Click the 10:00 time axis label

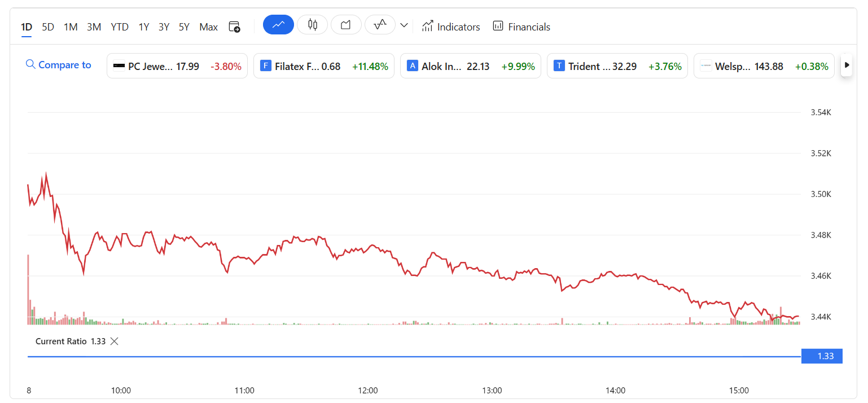(x=121, y=390)
